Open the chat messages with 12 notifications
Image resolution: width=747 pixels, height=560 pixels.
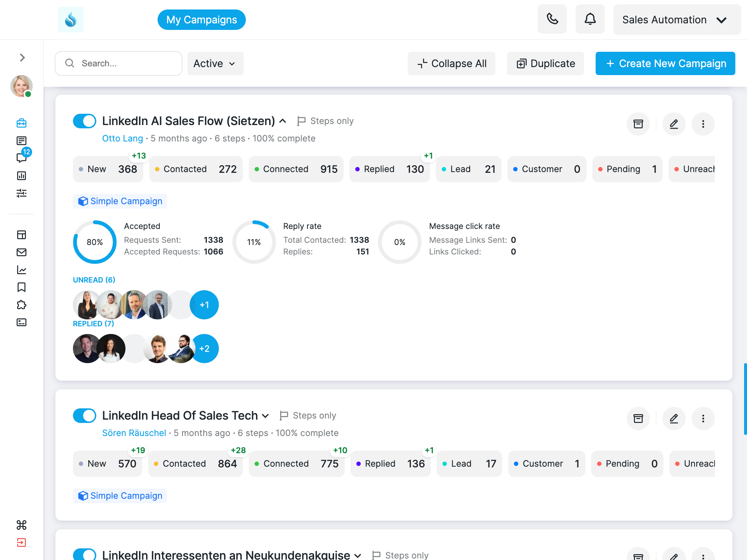pos(22,158)
